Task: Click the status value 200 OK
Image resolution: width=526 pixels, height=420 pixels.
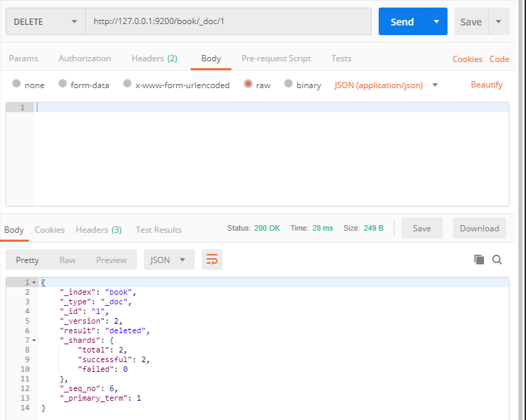Action: click(267, 228)
